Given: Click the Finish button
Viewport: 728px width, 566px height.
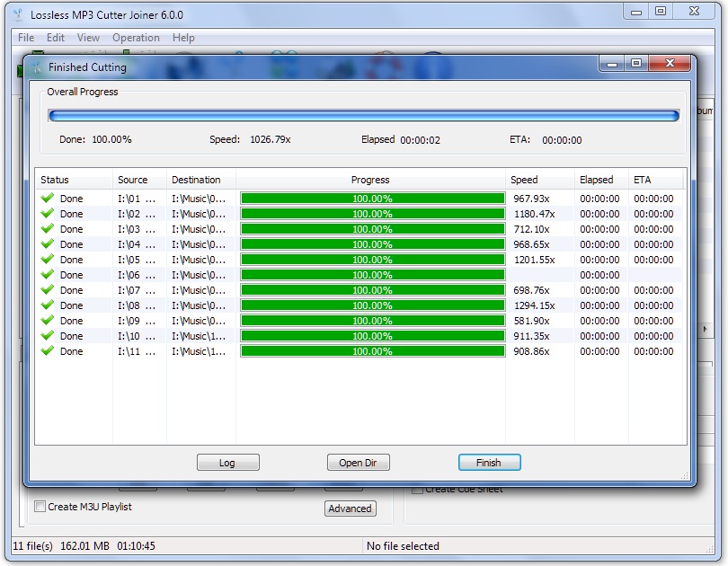Looking at the screenshot, I should click(x=489, y=463).
